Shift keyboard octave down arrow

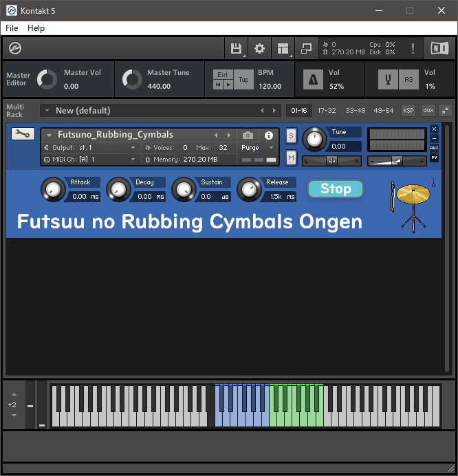pos(14,415)
